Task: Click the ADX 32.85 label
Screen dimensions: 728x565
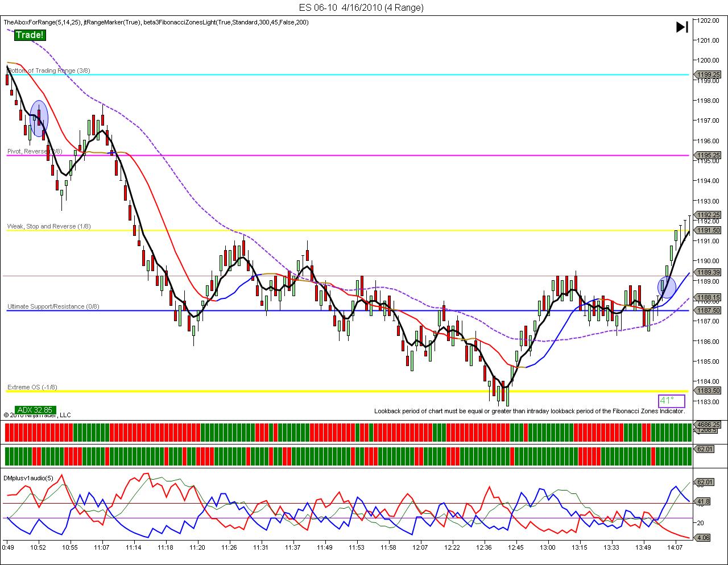Action: pyautogui.click(x=35, y=409)
